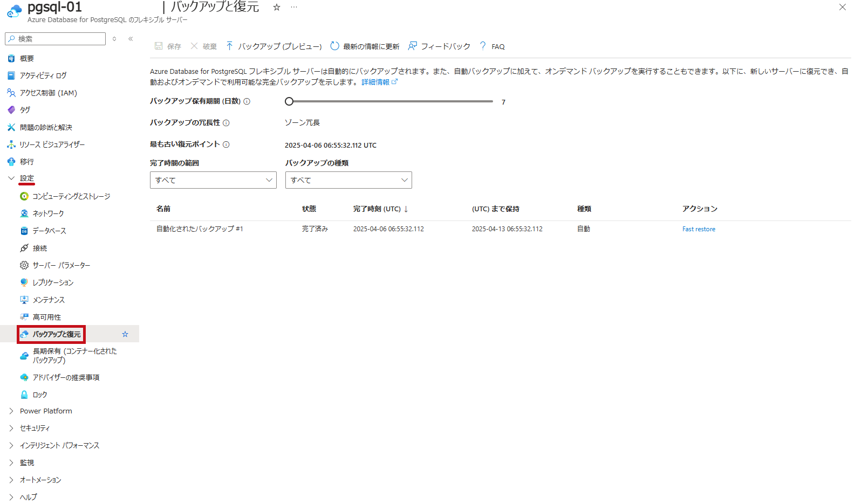Open 完了時間の範囲 dropdown
The height and width of the screenshot is (504, 855).
pos(213,180)
